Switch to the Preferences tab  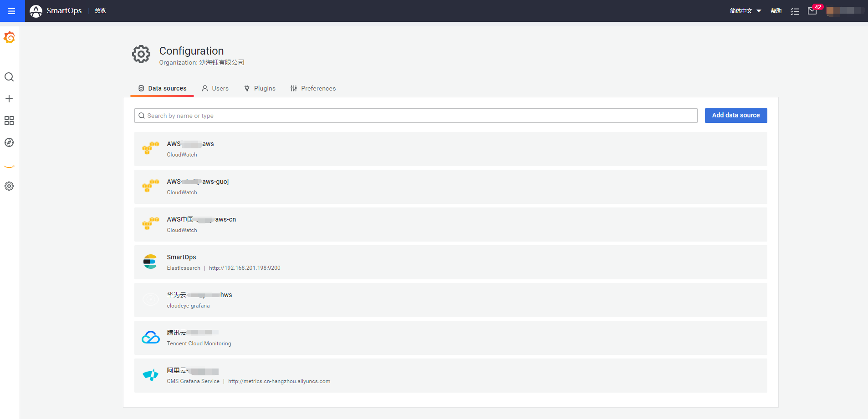(313, 88)
